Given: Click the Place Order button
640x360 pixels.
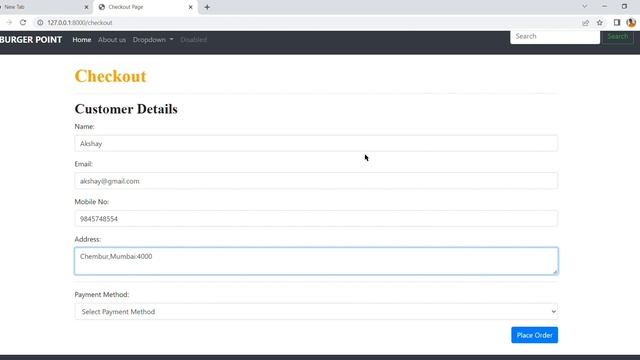Looking at the screenshot, I should tap(534, 335).
